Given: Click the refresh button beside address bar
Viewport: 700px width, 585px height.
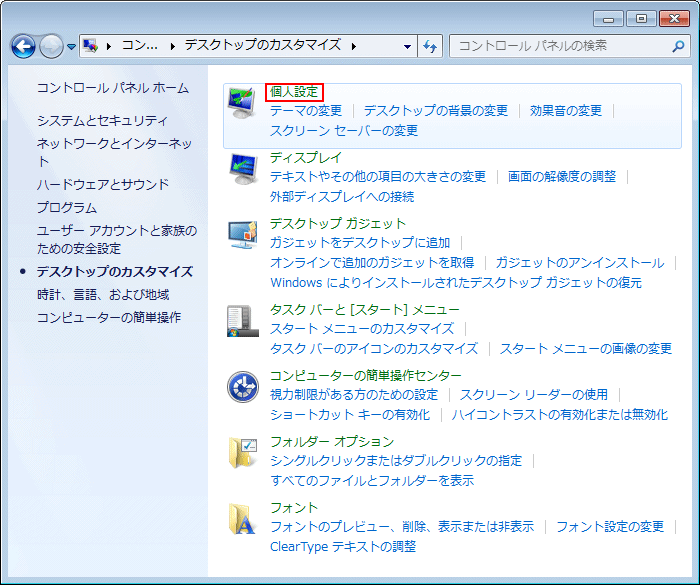Looking at the screenshot, I should pyautogui.click(x=431, y=46).
